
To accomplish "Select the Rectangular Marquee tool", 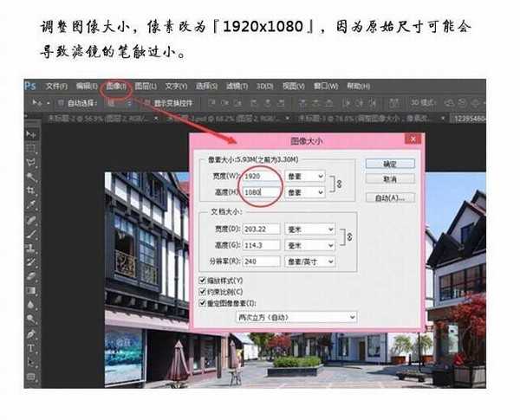I will pos(31,148).
